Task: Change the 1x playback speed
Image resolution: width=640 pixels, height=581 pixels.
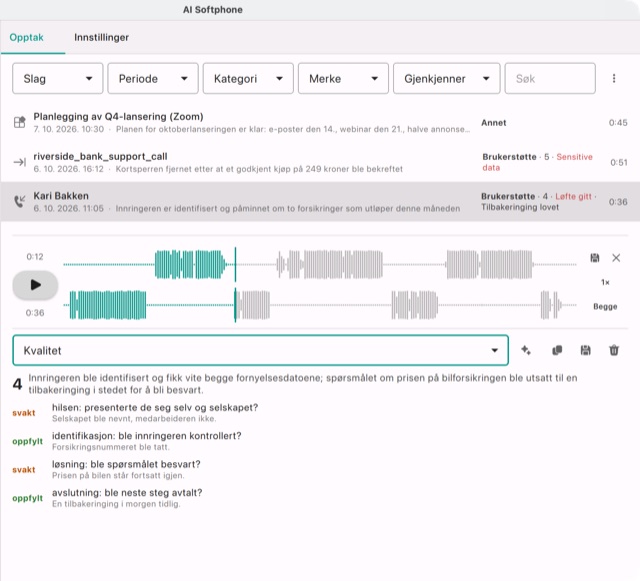Action: 605,282
